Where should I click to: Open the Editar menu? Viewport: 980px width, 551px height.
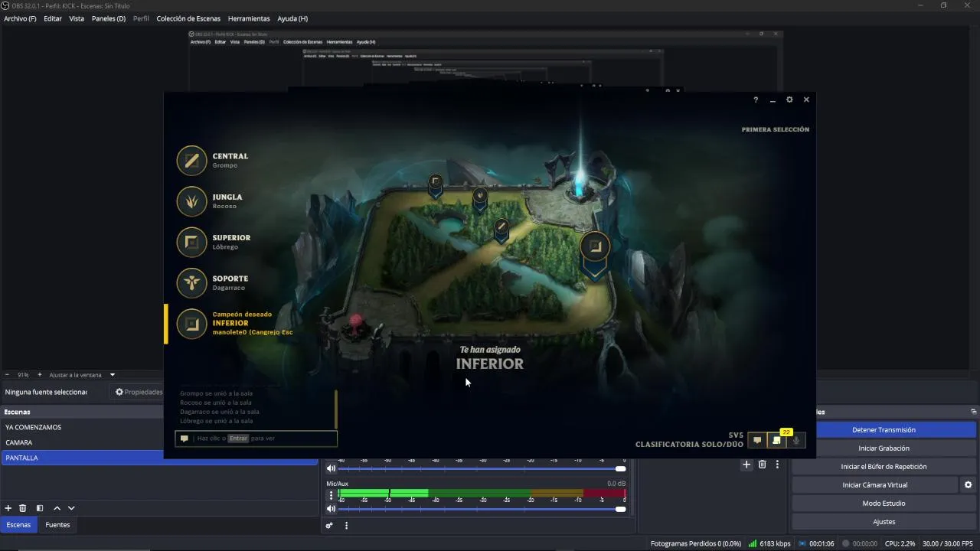[53, 18]
